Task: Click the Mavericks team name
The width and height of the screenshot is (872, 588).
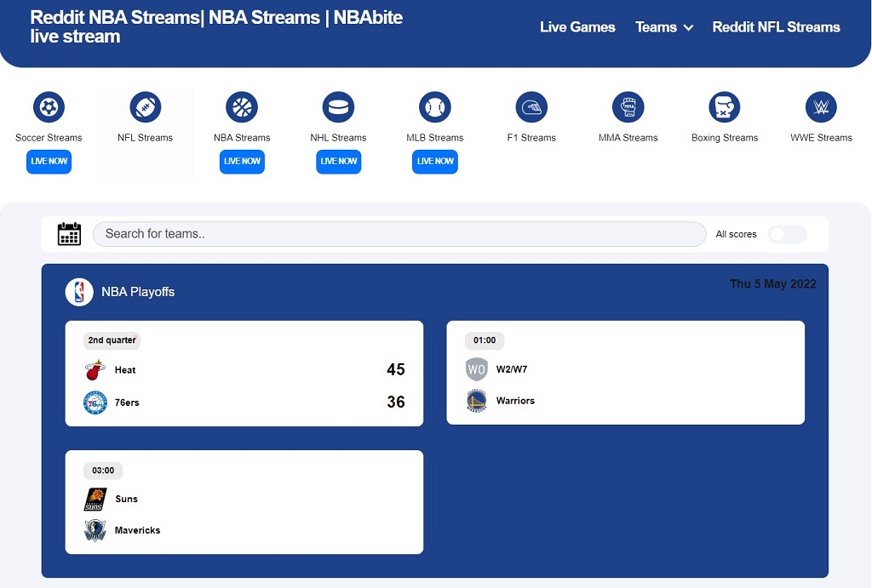Action: 137,530
